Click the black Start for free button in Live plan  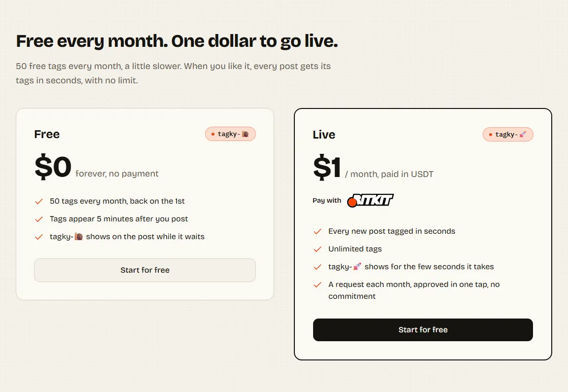tap(423, 330)
